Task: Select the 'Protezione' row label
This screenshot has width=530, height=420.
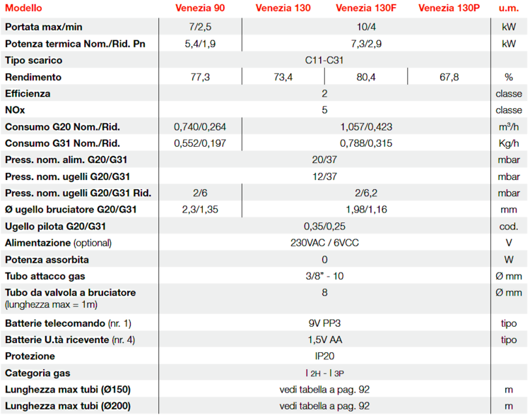Action: (x=30, y=356)
